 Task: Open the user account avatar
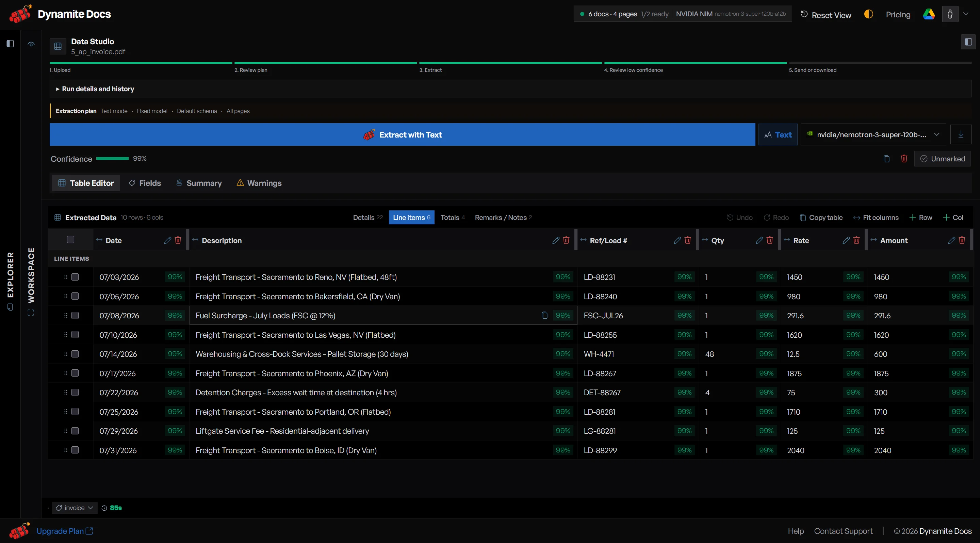click(x=950, y=14)
